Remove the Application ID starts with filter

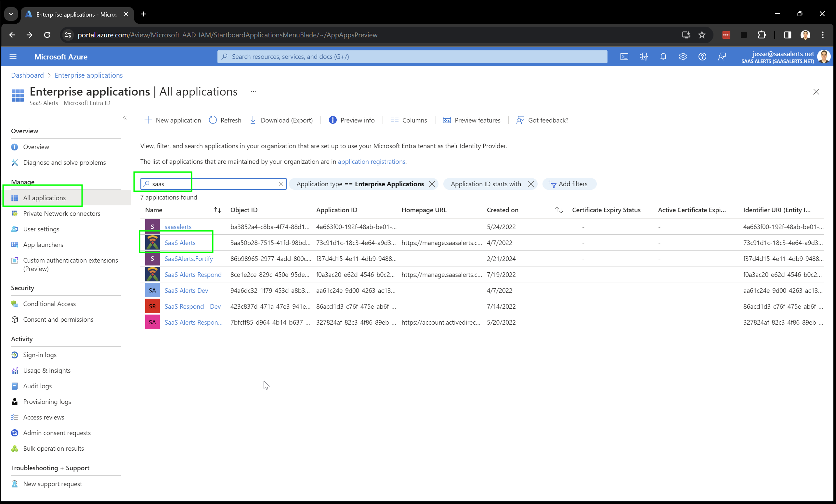pyautogui.click(x=531, y=184)
